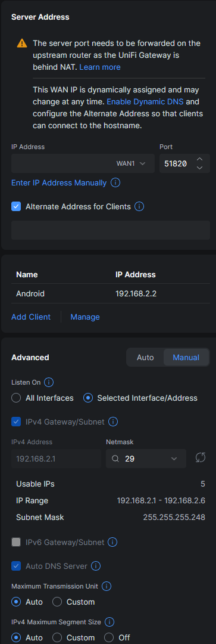The height and width of the screenshot is (644, 216).
Task: Open the WAN1 IP Address dropdown
Action: (x=83, y=163)
